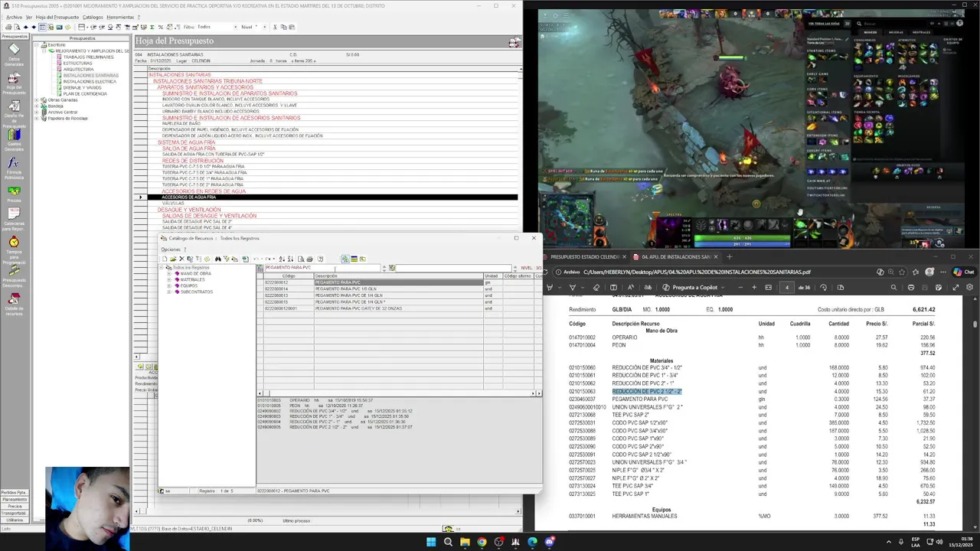Select ESTRUCTURAS budget tree item
This screenshot has width=980, height=551.
[x=77, y=64]
